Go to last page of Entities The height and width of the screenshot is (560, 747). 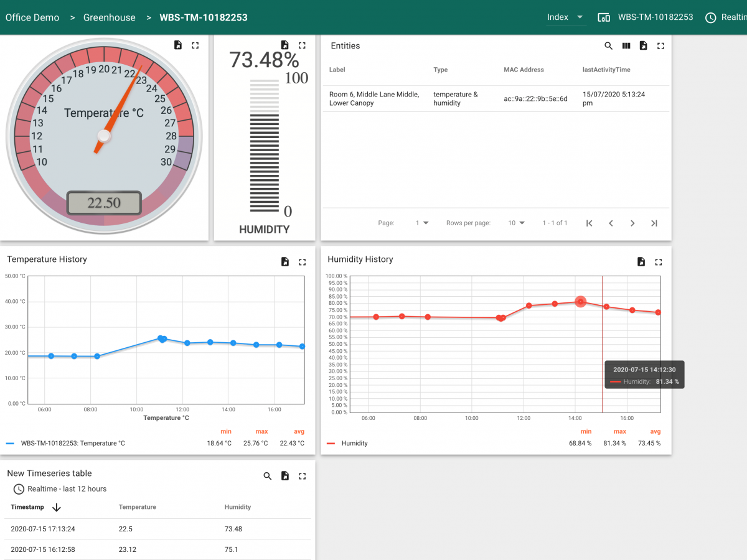coord(654,223)
